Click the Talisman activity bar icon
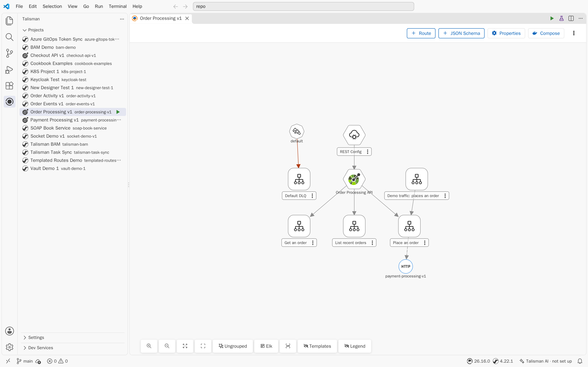Image resolution: width=588 pixels, height=367 pixels. click(x=9, y=101)
